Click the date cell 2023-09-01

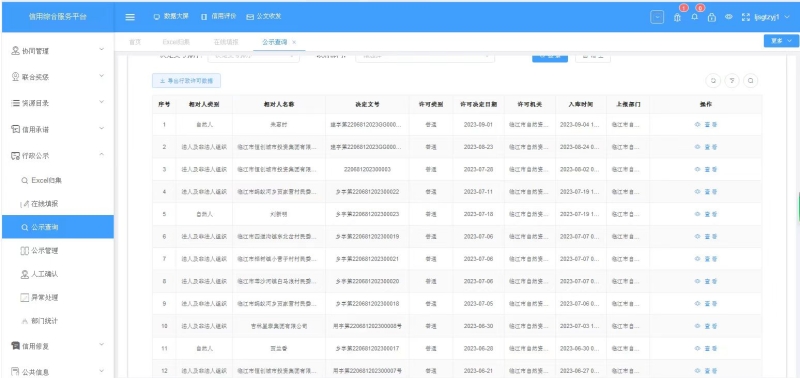[x=479, y=124]
